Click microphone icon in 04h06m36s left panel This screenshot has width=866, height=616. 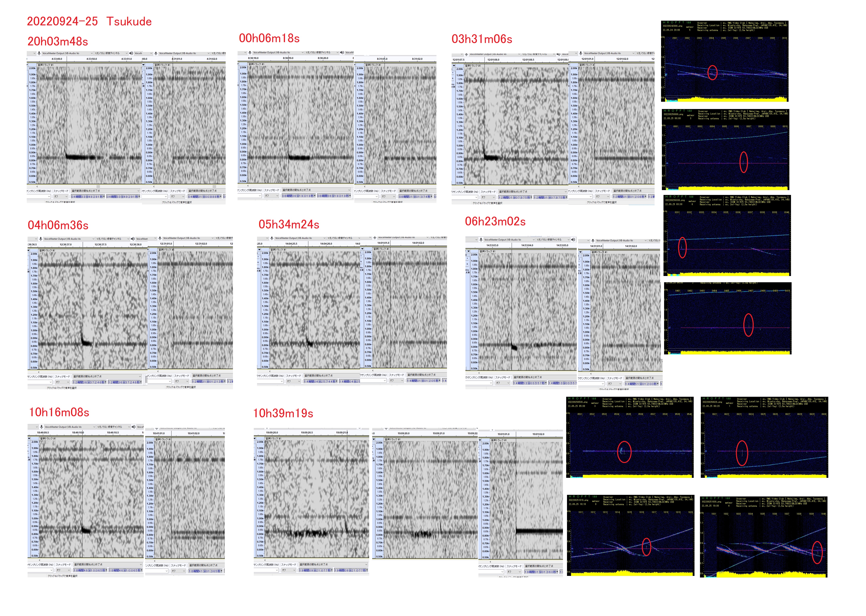pyautogui.click(x=41, y=239)
